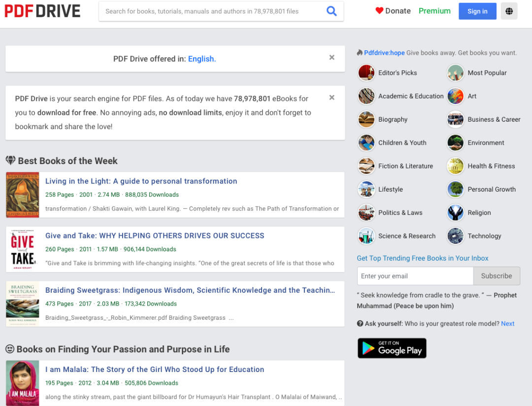Open I am Malala cover thumbnail
The image size is (532, 406).
click(23, 383)
